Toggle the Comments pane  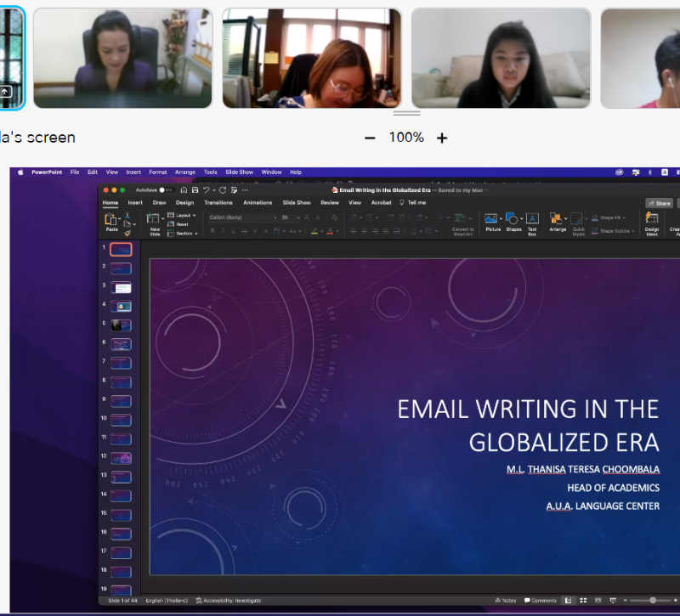click(541, 601)
